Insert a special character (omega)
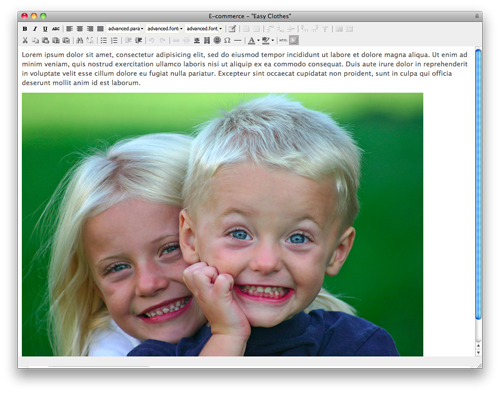Screen dimensions: 500x393 227,40
